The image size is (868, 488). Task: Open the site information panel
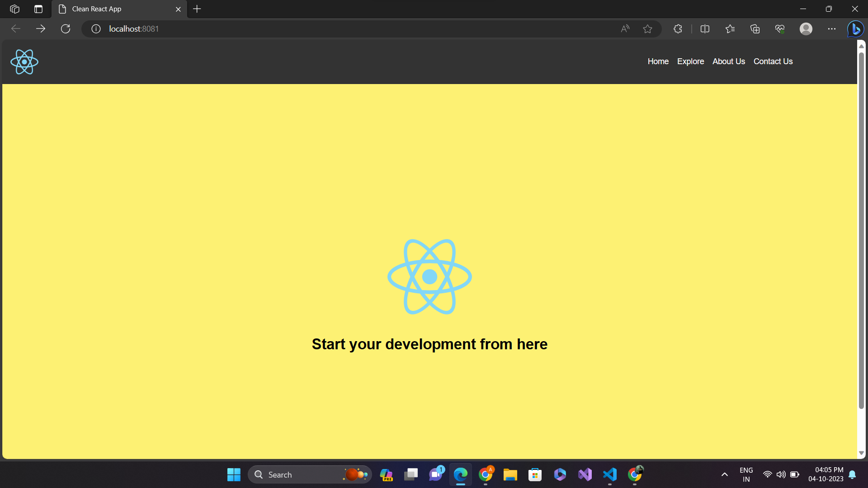coord(95,28)
